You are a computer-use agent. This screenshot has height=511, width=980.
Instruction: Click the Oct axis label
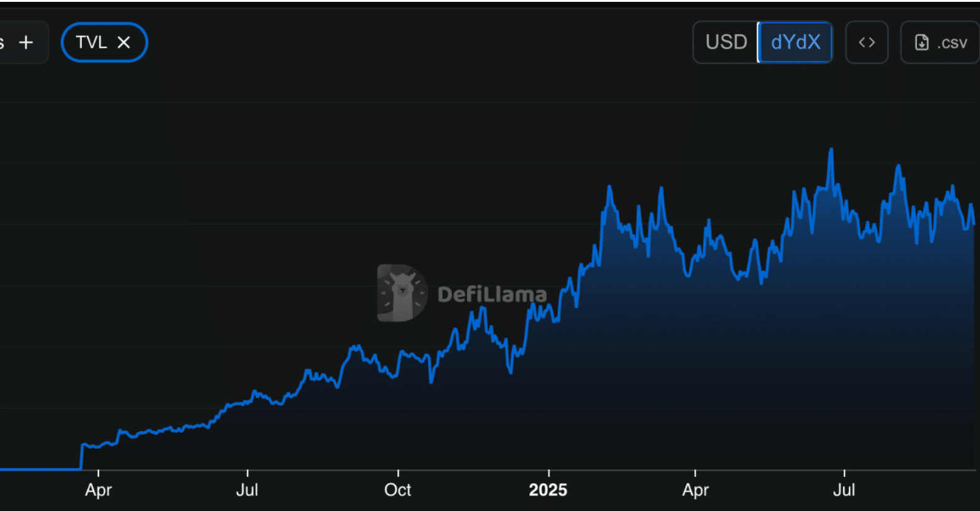pyautogui.click(x=398, y=490)
